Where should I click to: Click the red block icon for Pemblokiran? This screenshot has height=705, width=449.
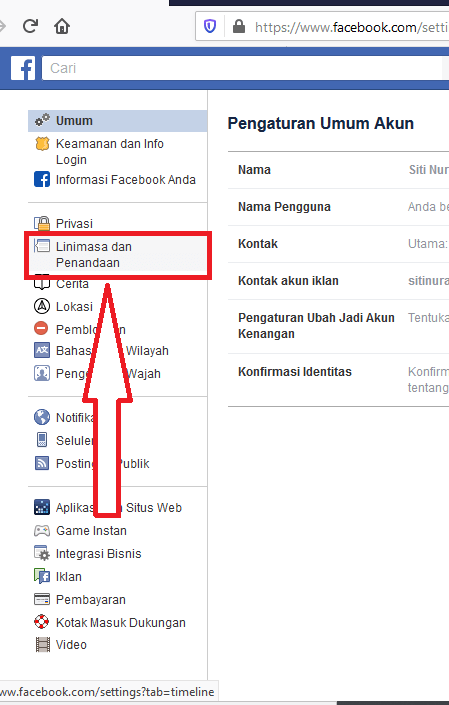coord(41,328)
